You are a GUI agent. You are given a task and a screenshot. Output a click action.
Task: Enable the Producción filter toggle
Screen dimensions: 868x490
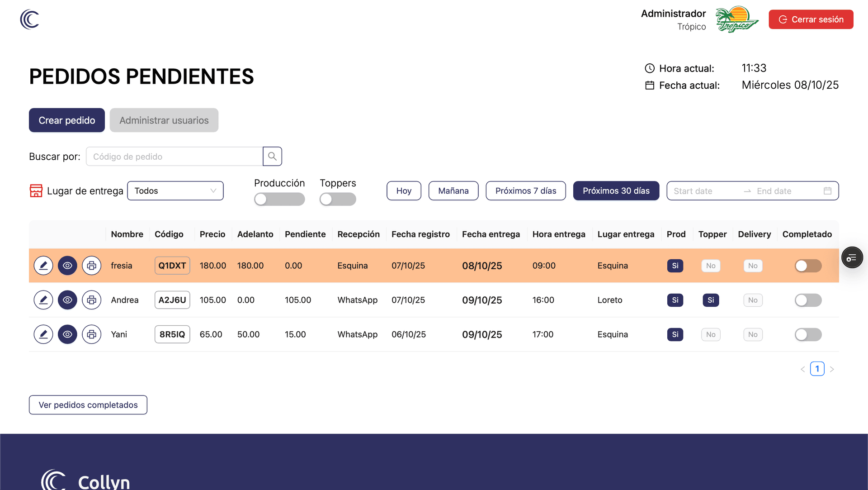(279, 199)
